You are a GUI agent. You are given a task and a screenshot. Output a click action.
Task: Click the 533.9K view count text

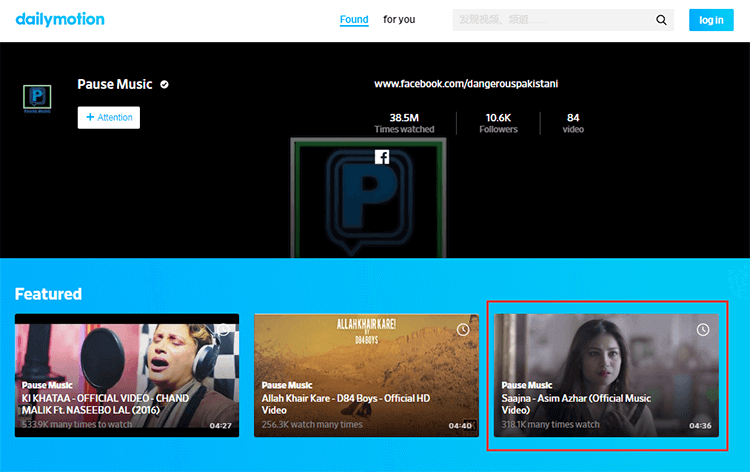[x=77, y=424]
